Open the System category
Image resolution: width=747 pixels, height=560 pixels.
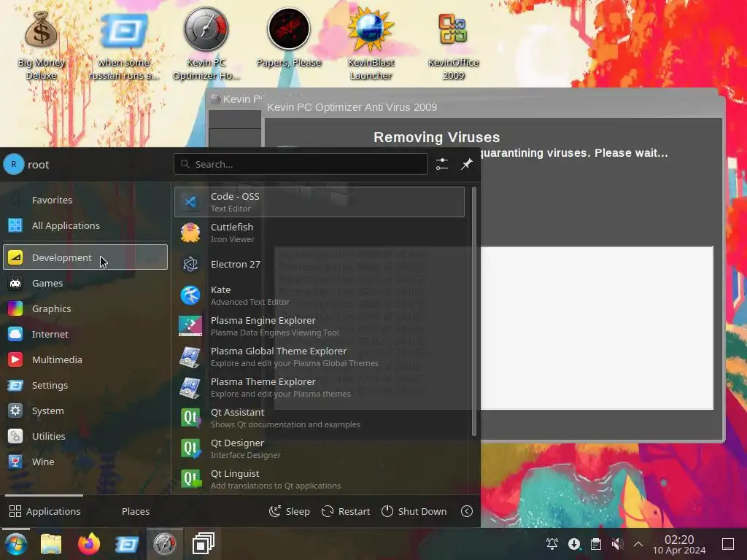coord(85,411)
